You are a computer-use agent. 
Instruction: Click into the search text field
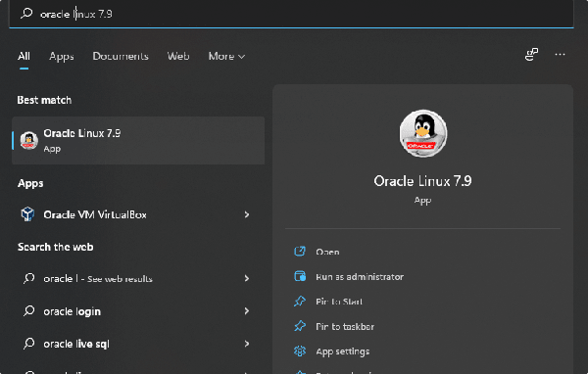(x=291, y=14)
